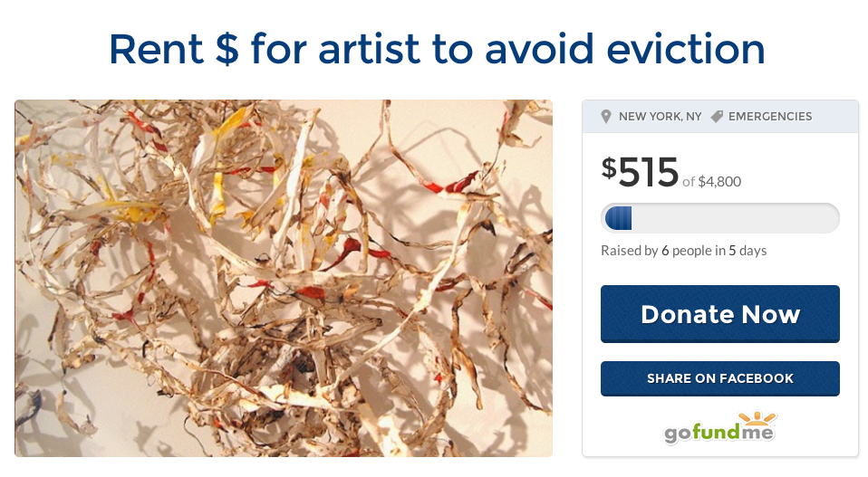Viewport: 868px width, 477px height.
Task: Click the number 5 before "days"
Action: (732, 251)
